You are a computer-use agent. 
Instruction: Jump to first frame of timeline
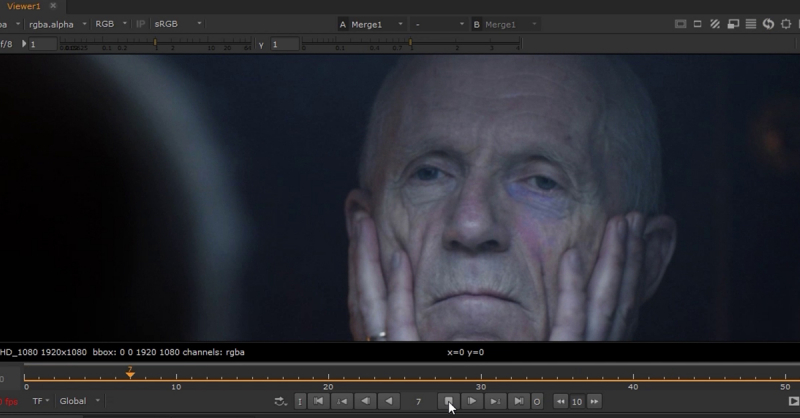tap(319, 401)
